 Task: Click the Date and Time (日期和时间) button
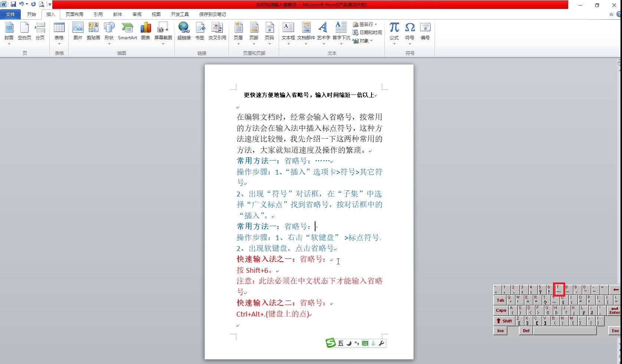(367, 32)
